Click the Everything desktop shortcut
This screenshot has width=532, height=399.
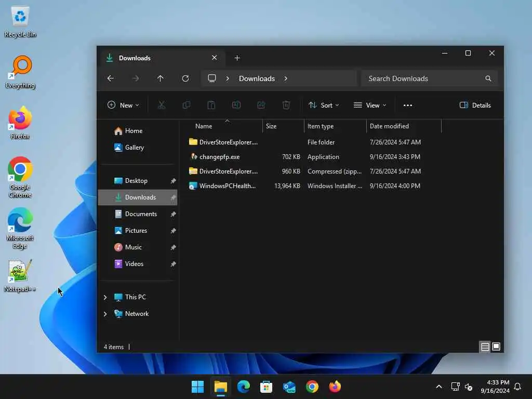[20, 72]
